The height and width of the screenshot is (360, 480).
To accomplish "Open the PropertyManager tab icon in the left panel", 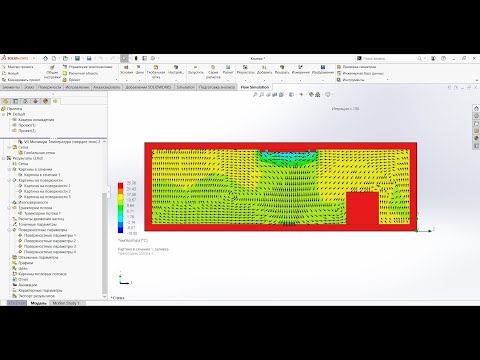I will click(x=15, y=101).
